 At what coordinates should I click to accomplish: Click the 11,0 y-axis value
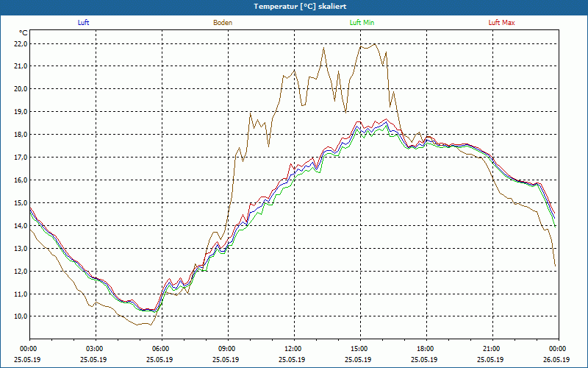[21, 294]
